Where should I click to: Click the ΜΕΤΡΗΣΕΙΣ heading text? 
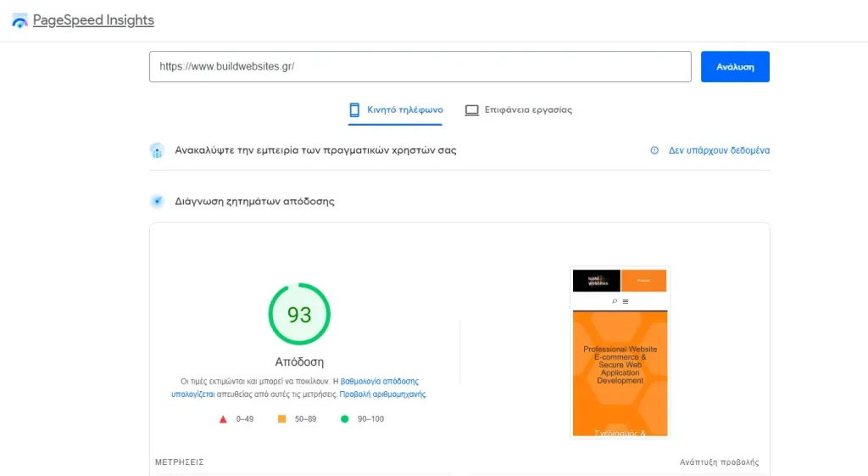coord(180,462)
